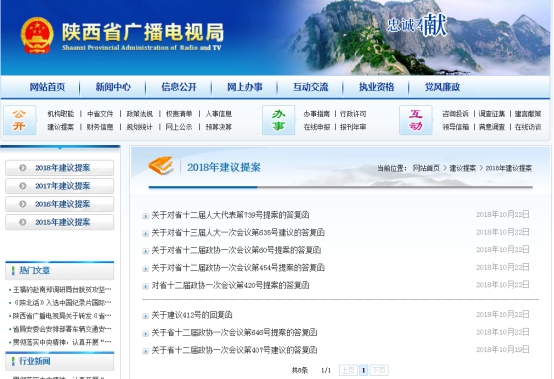Open 财务信息 sub-navigation link
The image size is (554, 379).
tap(100, 127)
